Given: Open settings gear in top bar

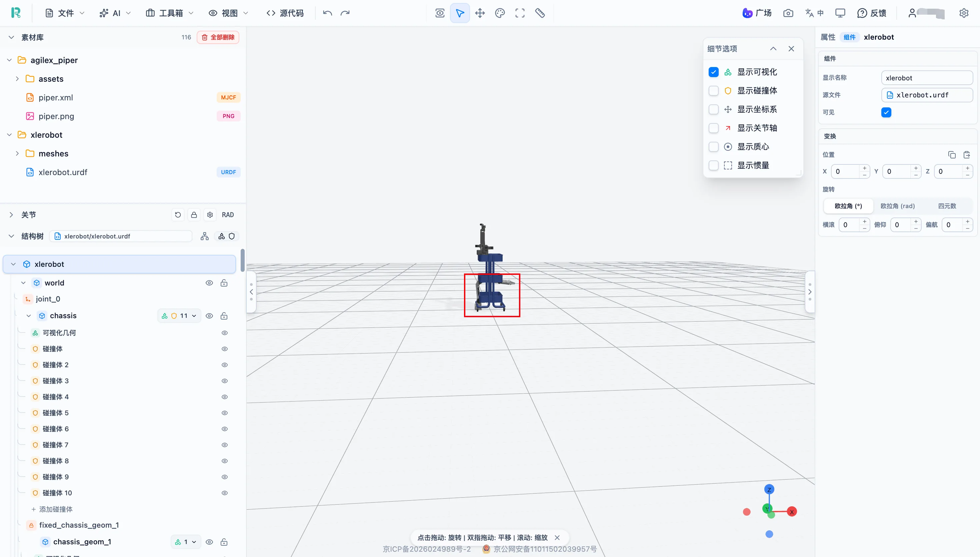Looking at the screenshot, I should tap(964, 13).
